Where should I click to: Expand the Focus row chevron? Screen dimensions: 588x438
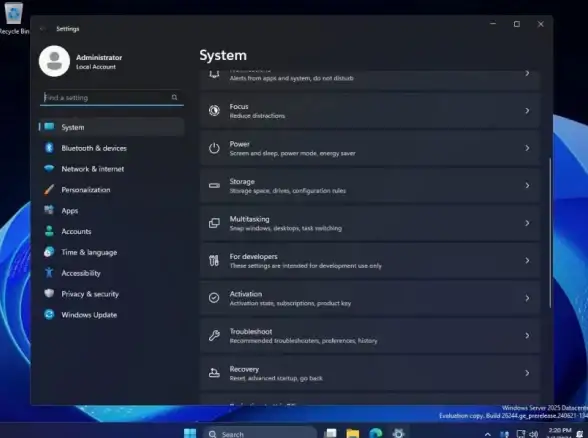(x=527, y=111)
